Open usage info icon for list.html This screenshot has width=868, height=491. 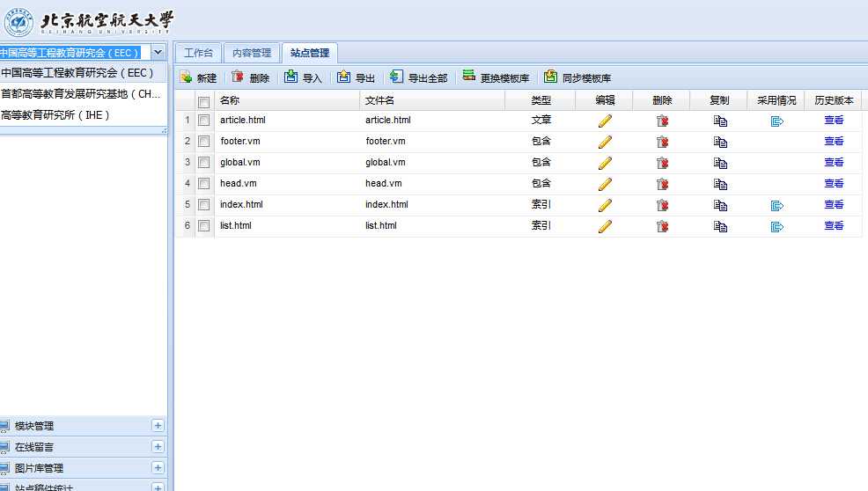tap(776, 226)
